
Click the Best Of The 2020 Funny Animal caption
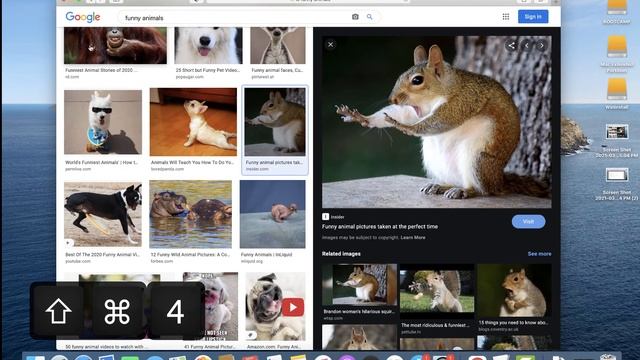(102, 254)
